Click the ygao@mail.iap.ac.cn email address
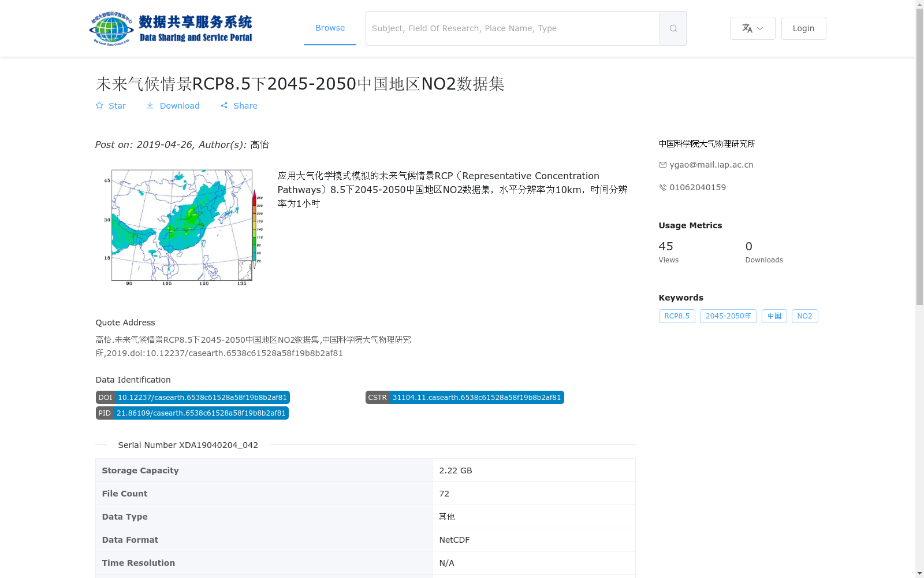Image resolution: width=924 pixels, height=578 pixels. pos(711,165)
